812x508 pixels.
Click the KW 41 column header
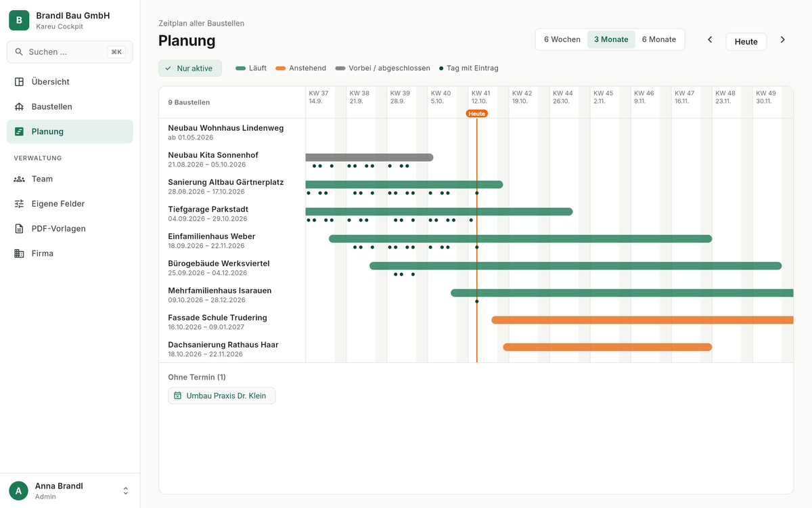[x=480, y=97]
